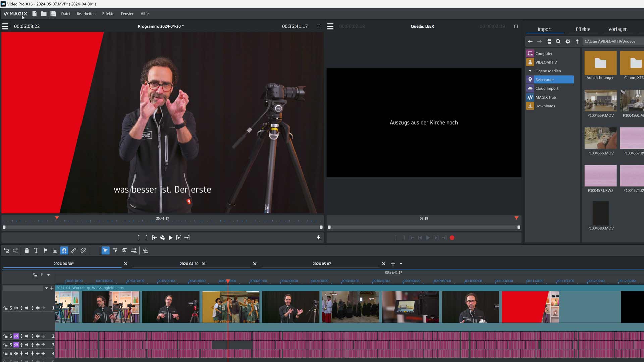Select the scissors cut tool
The image size is (644, 362).
tap(145, 251)
